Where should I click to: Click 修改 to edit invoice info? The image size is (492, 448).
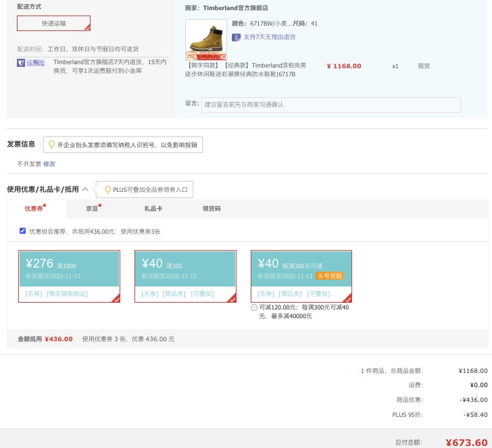[49, 164]
